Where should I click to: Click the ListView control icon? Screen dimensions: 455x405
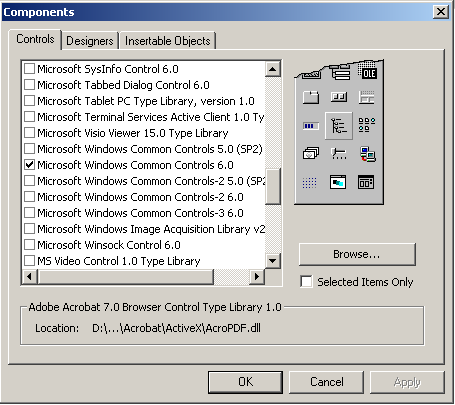point(367,125)
